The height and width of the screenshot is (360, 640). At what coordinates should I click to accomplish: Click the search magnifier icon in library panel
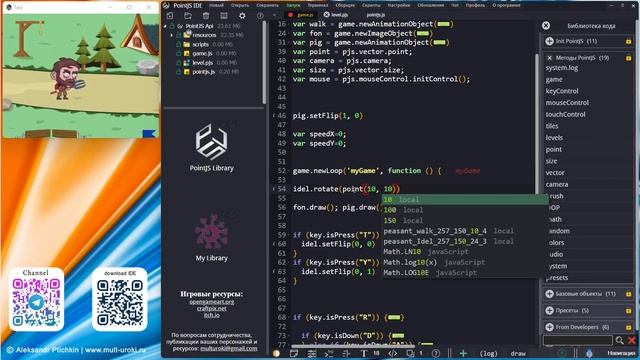(x=620, y=340)
